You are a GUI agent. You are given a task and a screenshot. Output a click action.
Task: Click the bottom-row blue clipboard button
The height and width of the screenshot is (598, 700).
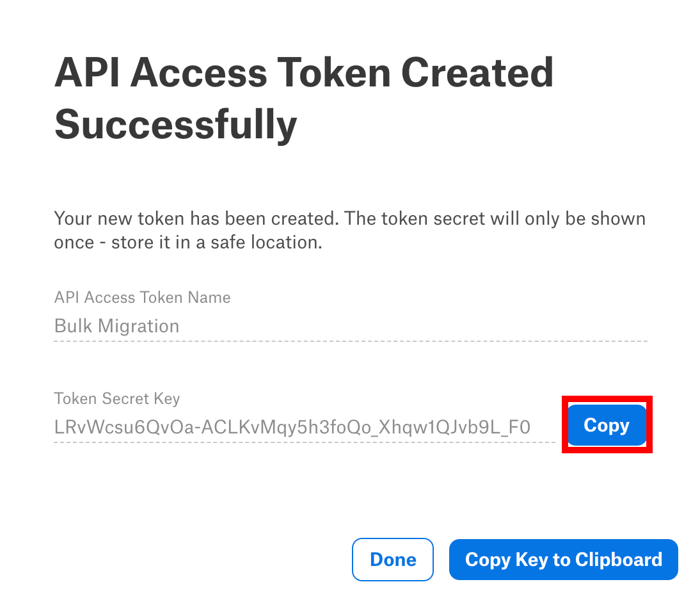(x=564, y=559)
